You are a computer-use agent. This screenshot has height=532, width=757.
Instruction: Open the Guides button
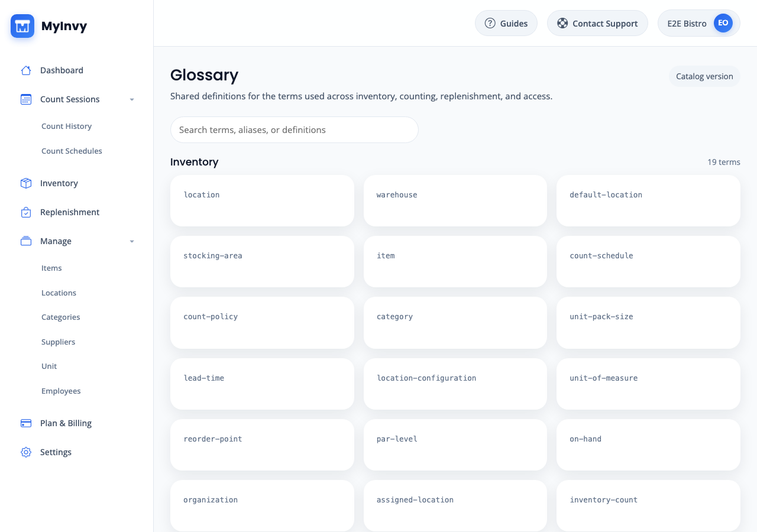pos(506,24)
